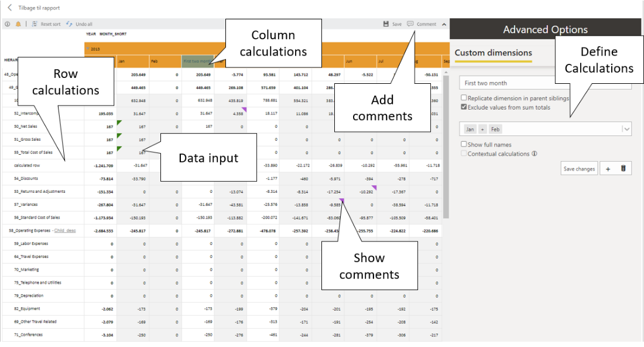Click the total cell showing -1.173.934
Screen dimensions: 644x347
coord(101,218)
